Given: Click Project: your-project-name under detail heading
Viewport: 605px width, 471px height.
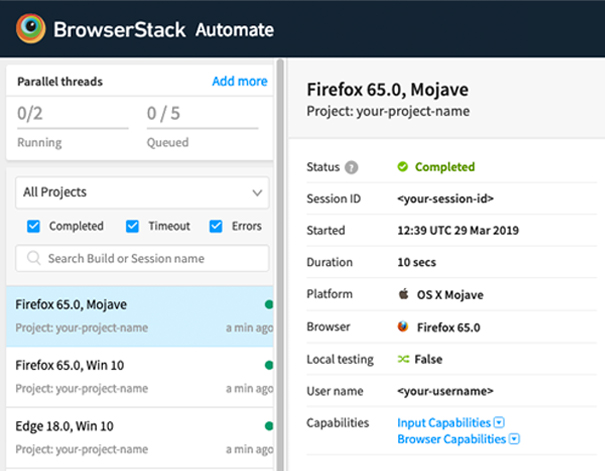Looking at the screenshot, I should (388, 111).
